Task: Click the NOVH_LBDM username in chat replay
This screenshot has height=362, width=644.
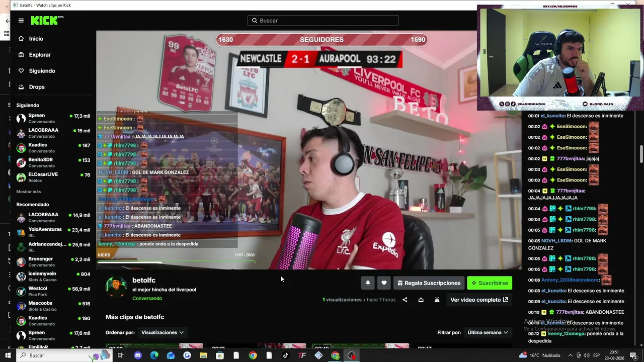Action: (x=556, y=241)
